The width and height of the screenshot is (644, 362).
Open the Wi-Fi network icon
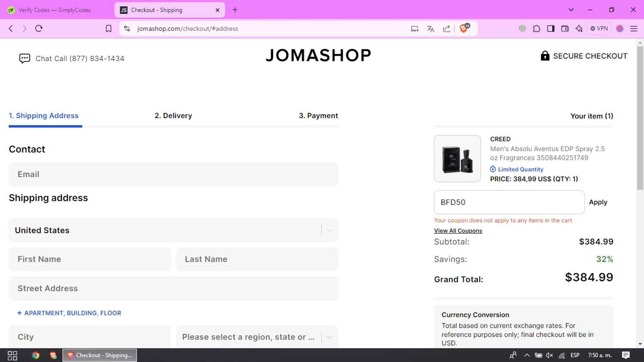pos(562,355)
